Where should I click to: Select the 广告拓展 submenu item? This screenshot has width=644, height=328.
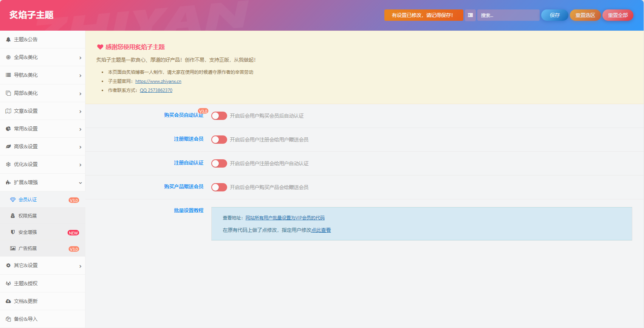tap(42, 248)
